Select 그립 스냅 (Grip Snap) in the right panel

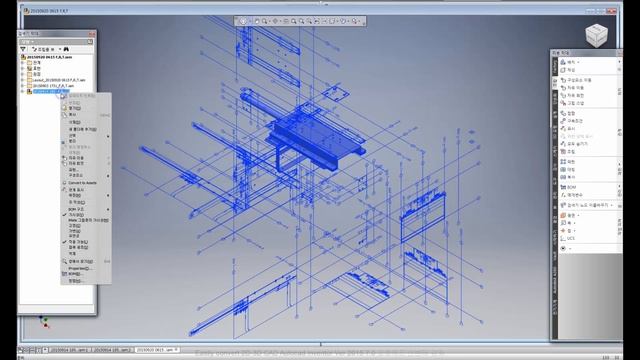pyautogui.click(x=572, y=103)
